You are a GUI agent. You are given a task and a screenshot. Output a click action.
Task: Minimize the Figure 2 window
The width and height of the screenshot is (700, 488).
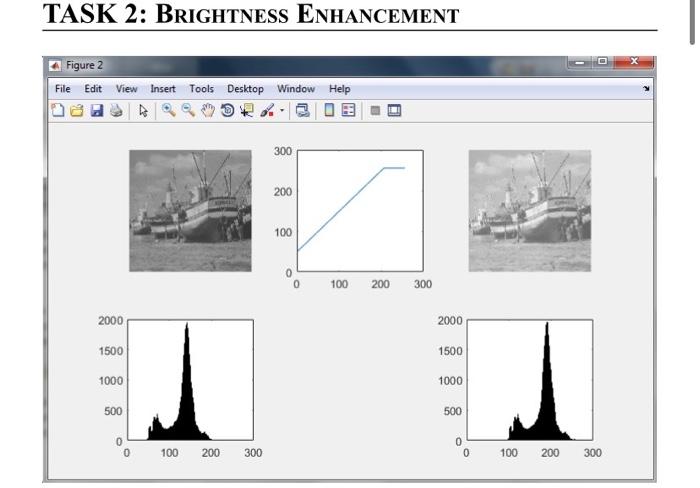click(x=579, y=62)
